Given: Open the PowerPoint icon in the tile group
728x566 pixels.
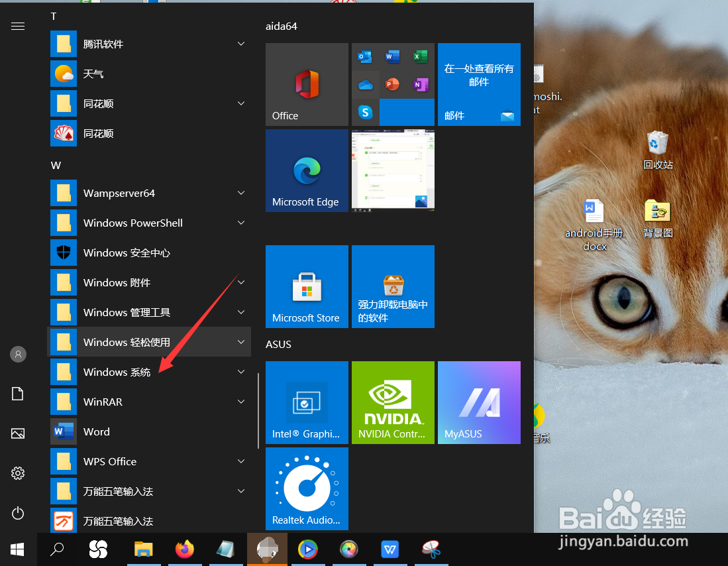Looking at the screenshot, I should (392, 85).
